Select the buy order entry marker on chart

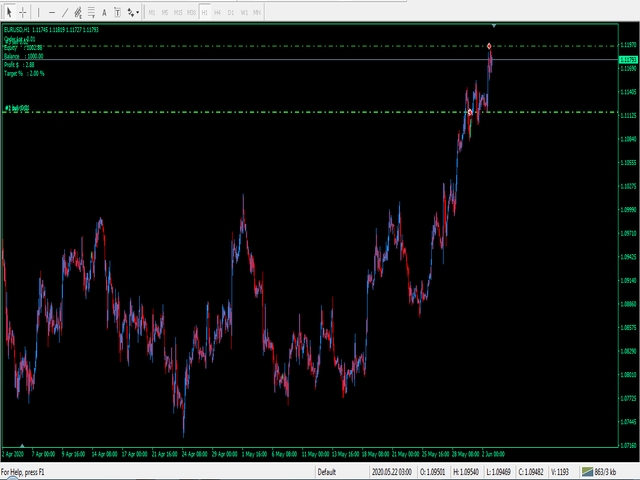click(470, 112)
